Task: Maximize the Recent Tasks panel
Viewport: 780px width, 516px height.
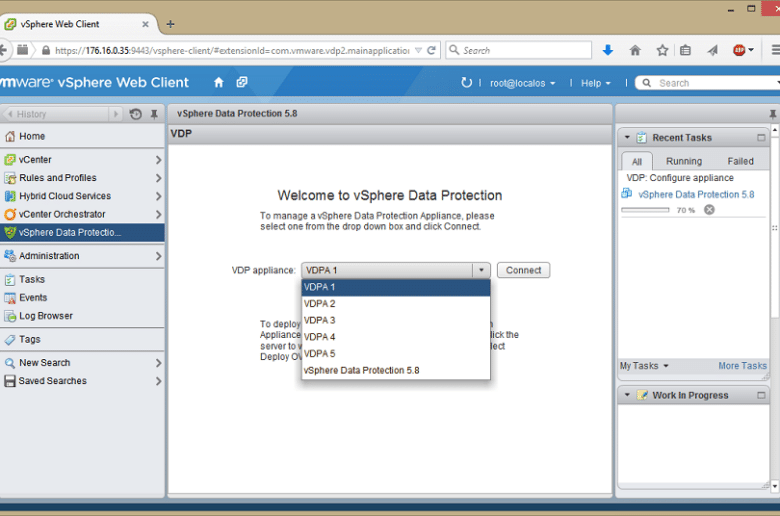Action: click(761, 138)
